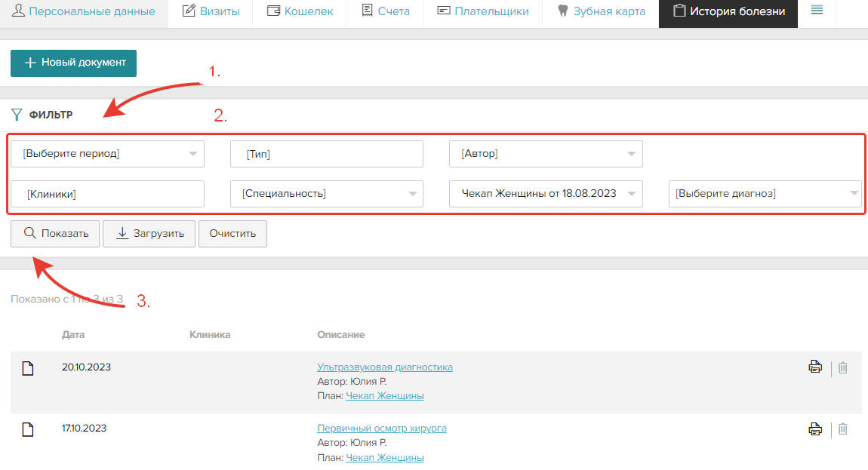Delete the Первичный осмотр хирурга document
This screenshot has height=470, width=868.
842,429
